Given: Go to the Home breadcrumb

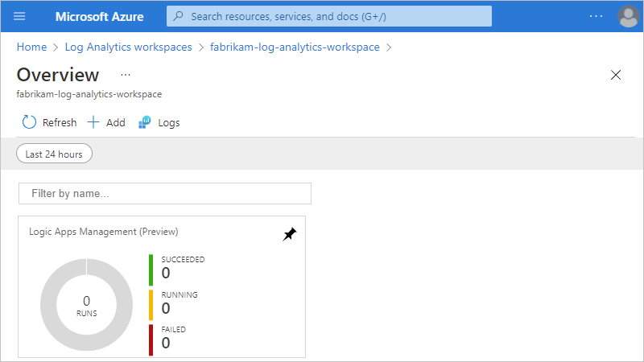Looking at the screenshot, I should coord(31,47).
